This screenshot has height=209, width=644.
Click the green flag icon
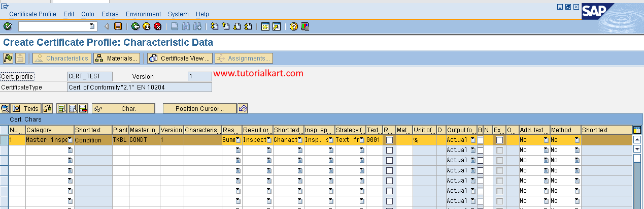[x=9, y=58]
